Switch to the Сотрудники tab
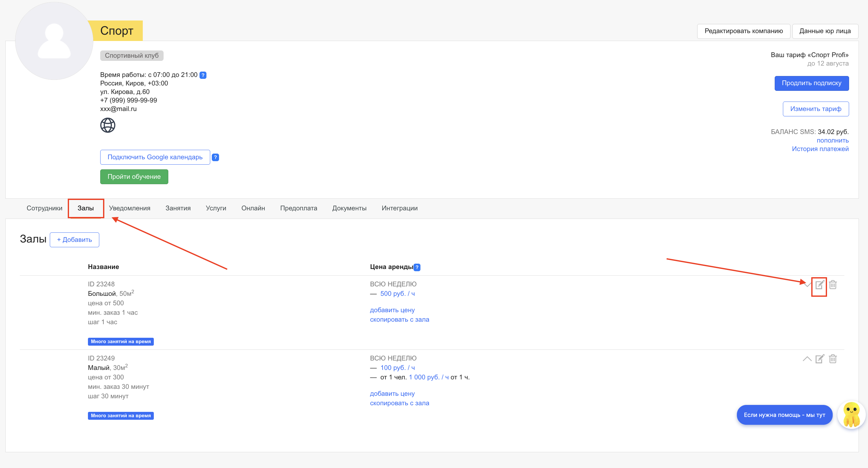Screen dimensions: 868x468 [x=44, y=208]
